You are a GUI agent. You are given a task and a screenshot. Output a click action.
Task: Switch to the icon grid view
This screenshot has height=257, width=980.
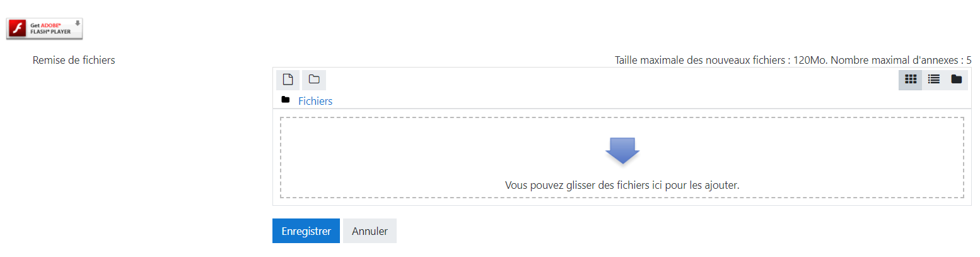[910, 80]
